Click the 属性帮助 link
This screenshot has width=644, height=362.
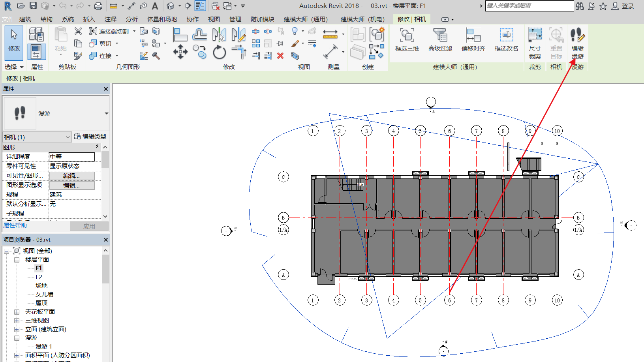pos(15,225)
